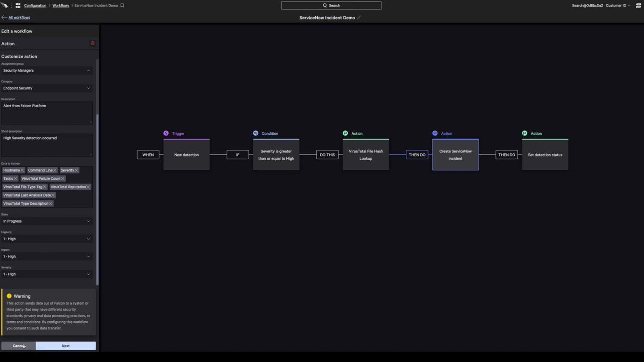Image resolution: width=644 pixels, height=362 pixels.
Task: Return to All workflows link
Action: (19, 18)
